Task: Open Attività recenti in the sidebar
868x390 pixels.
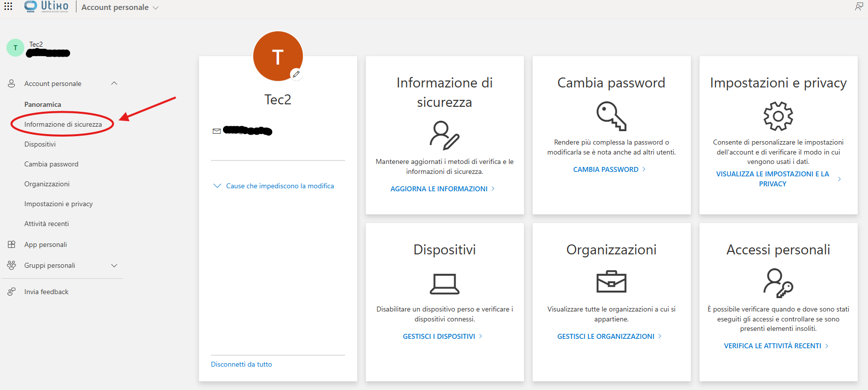Action: point(47,224)
